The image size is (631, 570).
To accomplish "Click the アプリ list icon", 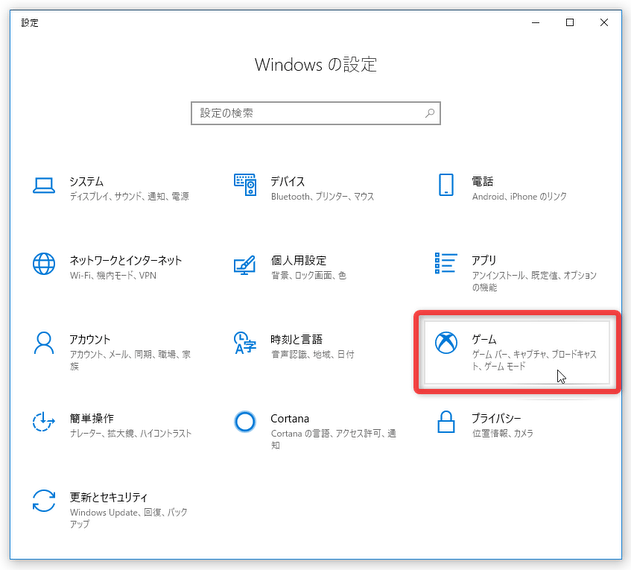I will click(446, 263).
